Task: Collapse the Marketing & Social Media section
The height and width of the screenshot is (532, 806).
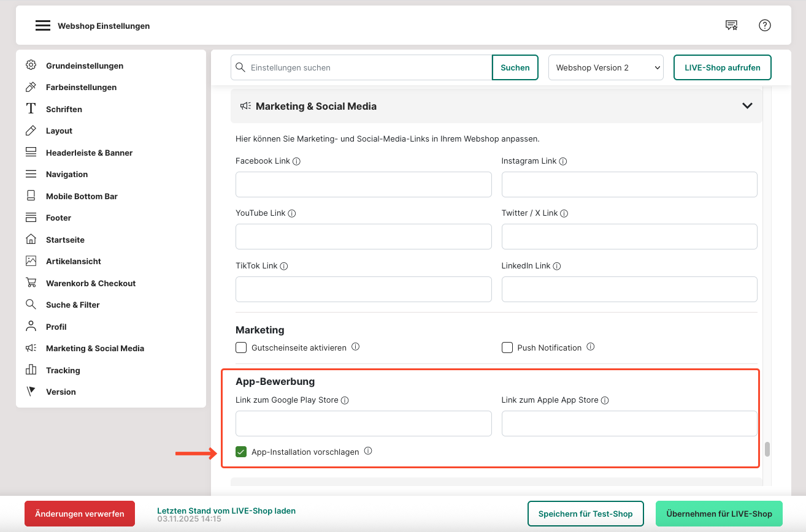Action: point(747,106)
